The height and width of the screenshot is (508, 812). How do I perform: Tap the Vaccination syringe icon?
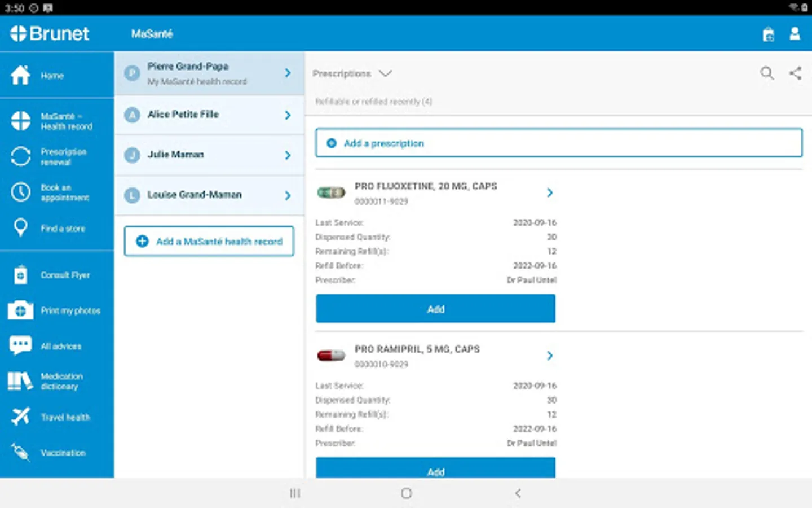20,452
